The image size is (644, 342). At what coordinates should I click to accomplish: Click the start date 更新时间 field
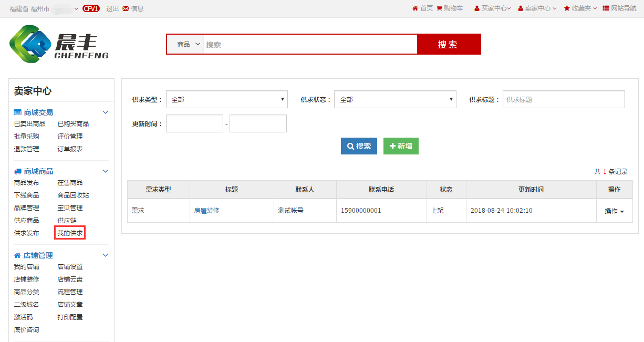(195, 124)
